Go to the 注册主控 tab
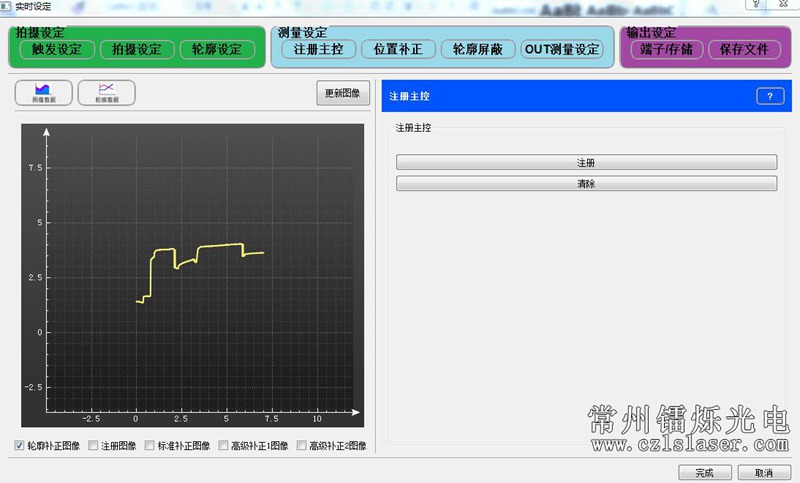This screenshot has width=800, height=483. (x=318, y=49)
